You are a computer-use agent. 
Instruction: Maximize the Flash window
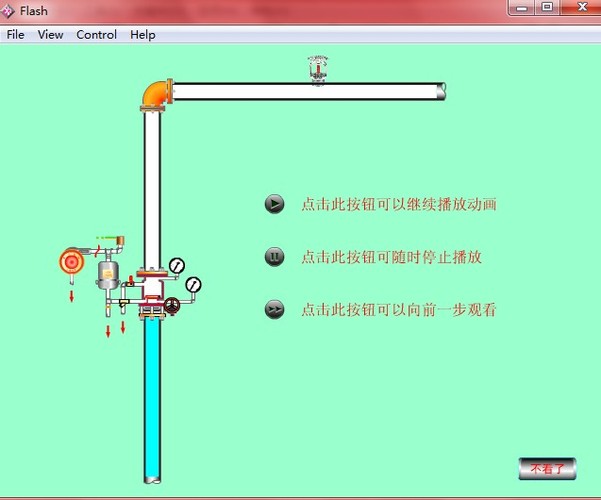[547, 7]
